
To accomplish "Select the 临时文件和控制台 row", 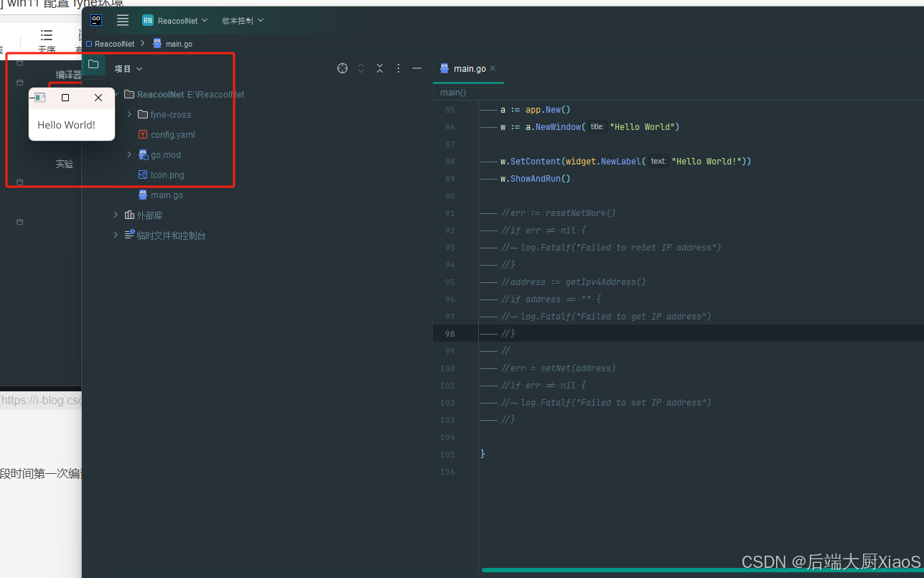I will pyautogui.click(x=165, y=236).
